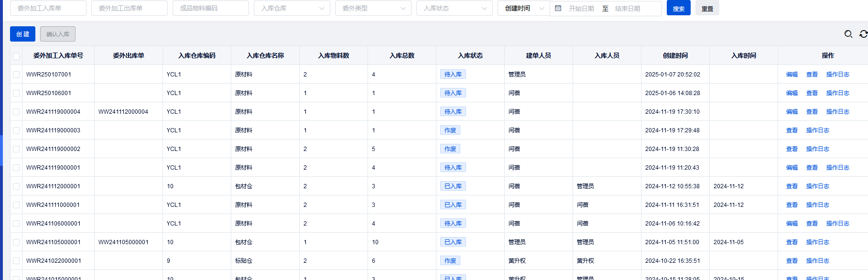The image size is (868, 280).
Task: Open the 委外类型 dropdown filter
Action: click(x=373, y=8)
